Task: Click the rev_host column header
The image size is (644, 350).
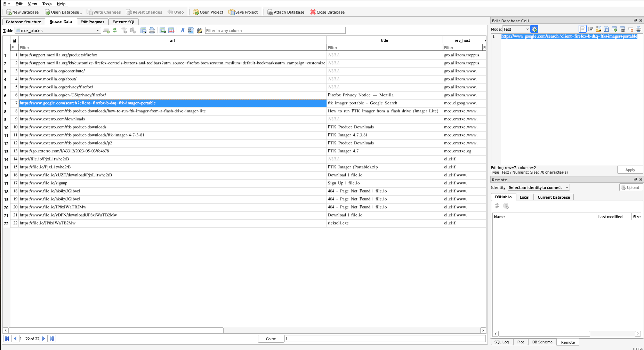Action: coord(462,40)
